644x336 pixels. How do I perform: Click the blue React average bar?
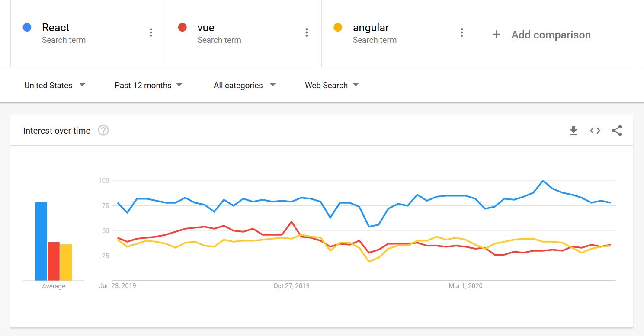(x=41, y=241)
